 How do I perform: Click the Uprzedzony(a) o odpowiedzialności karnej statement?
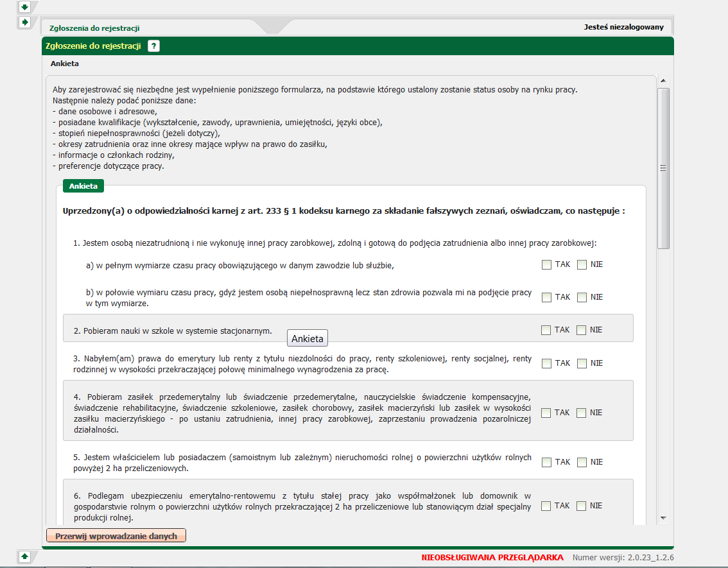[x=343, y=211]
